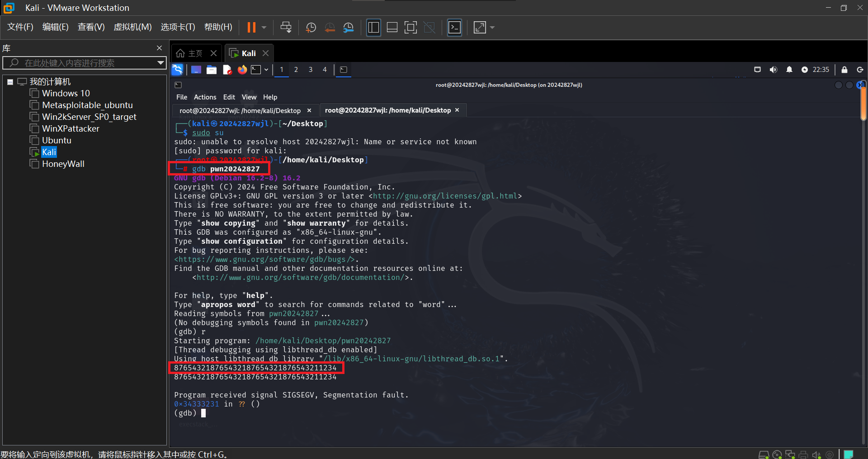This screenshot has width=868, height=459.
Task: Switch to workspace 2
Action: [x=296, y=70]
